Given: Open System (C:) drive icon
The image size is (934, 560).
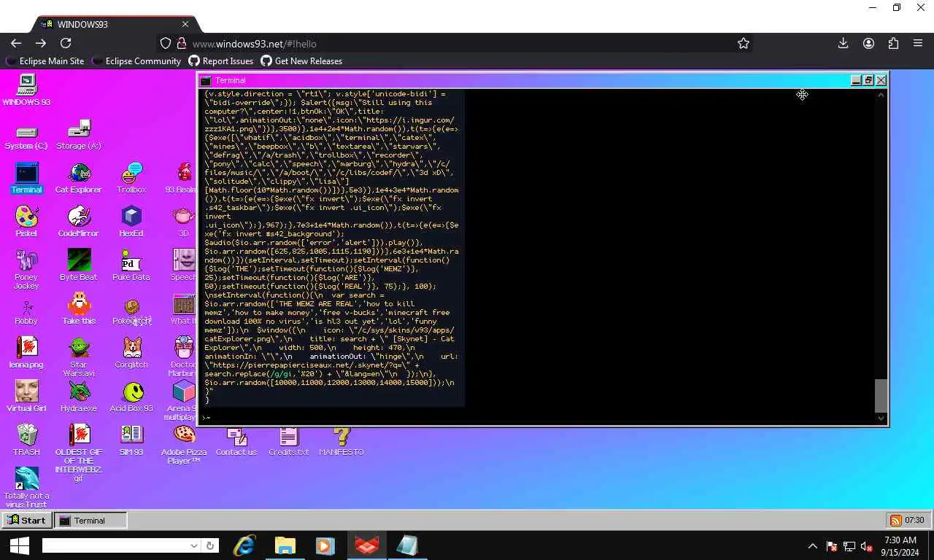Looking at the screenshot, I should coord(26,136).
